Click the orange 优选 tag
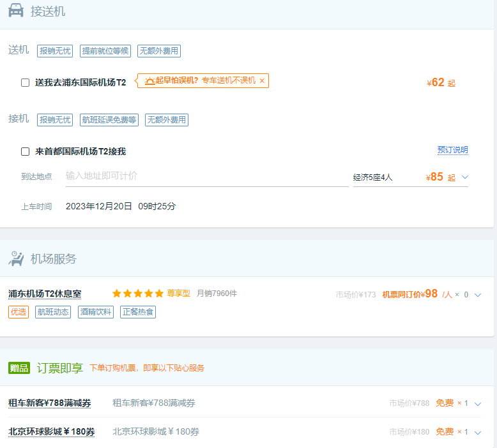The image size is (497, 448). [x=19, y=312]
